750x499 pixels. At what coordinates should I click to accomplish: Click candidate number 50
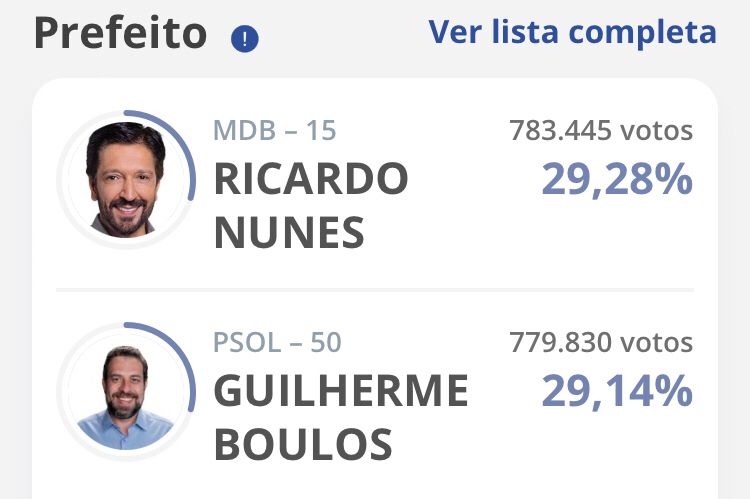coord(326,343)
